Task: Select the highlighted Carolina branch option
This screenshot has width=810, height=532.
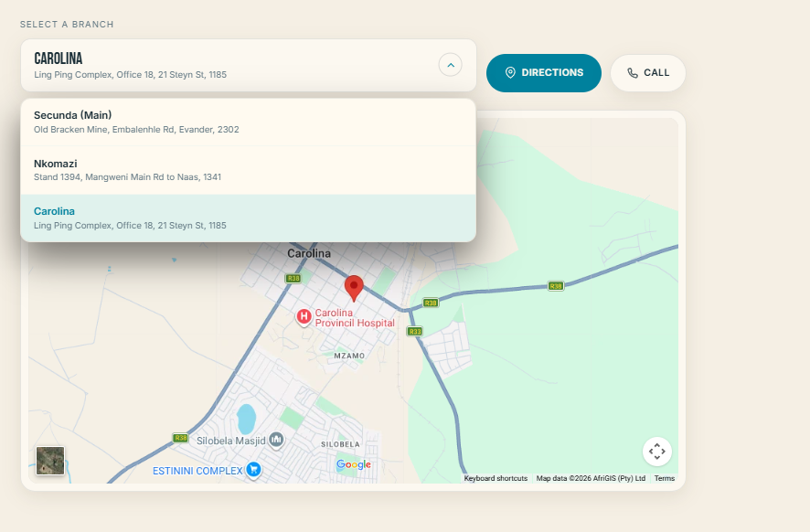Action: (x=248, y=218)
